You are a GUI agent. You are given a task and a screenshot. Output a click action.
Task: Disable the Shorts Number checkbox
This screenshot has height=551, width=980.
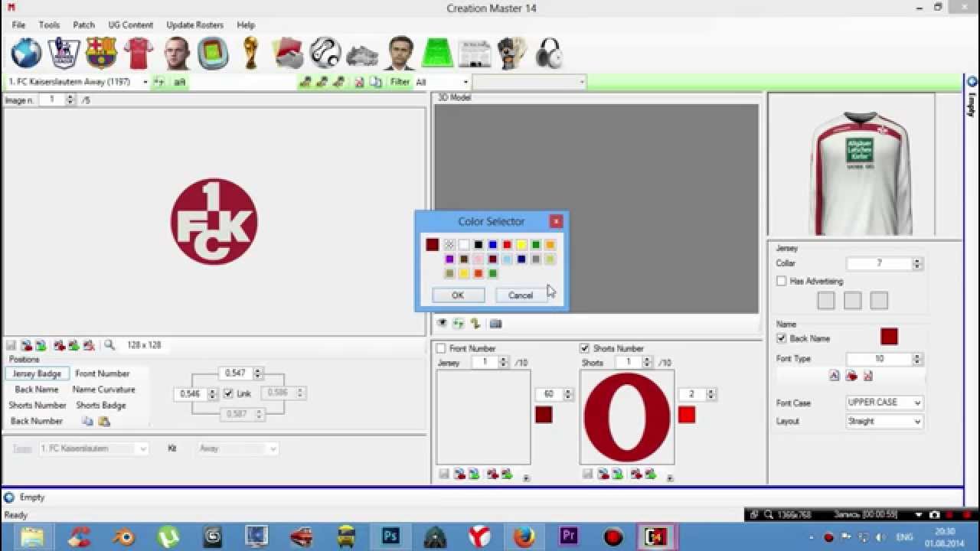[585, 348]
